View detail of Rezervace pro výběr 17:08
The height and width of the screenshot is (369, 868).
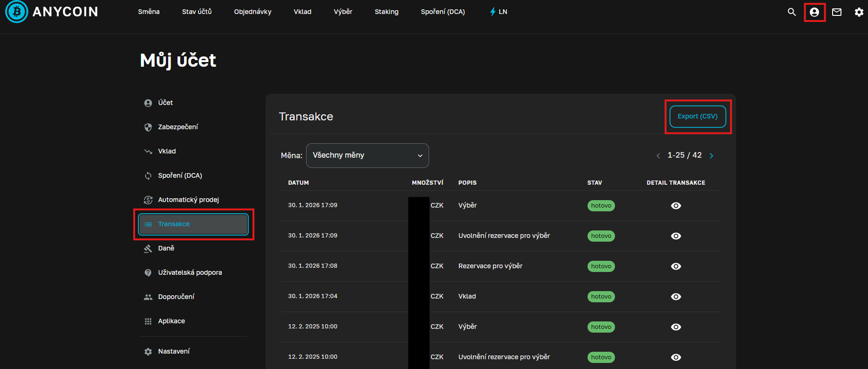click(676, 266)
